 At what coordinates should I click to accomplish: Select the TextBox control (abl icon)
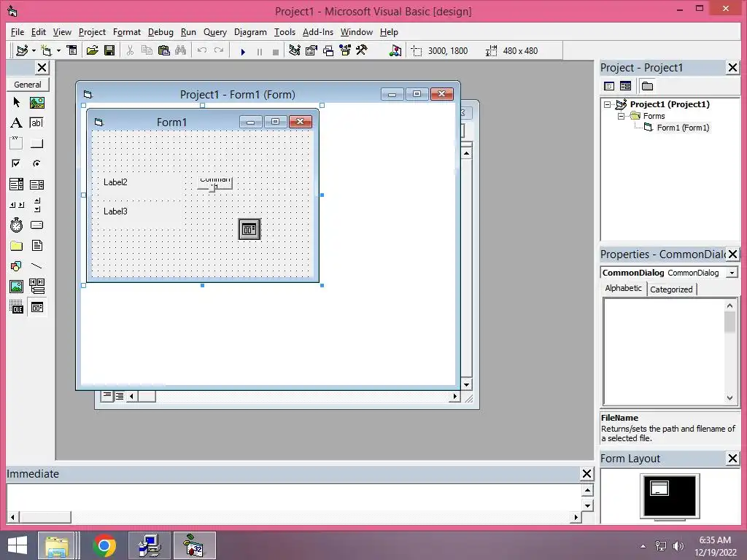36,122
